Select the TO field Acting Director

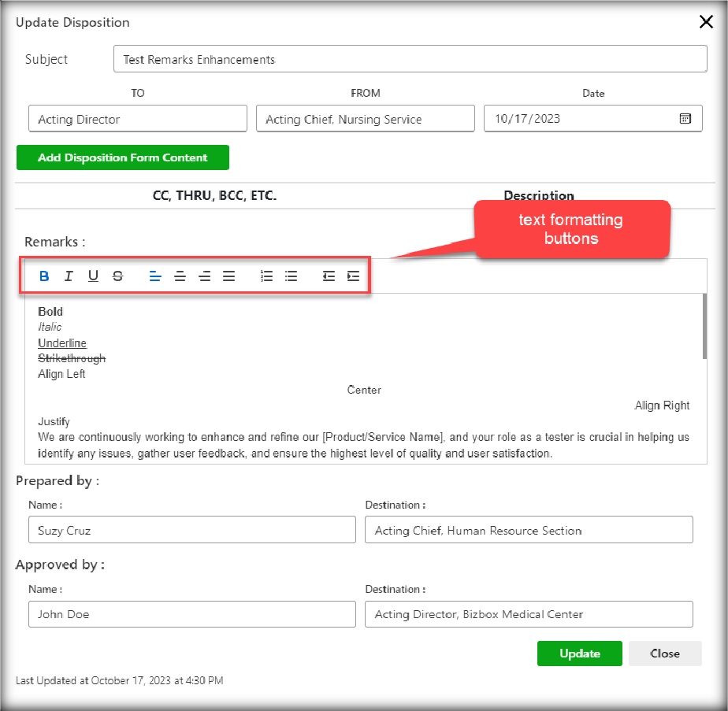[138, 119]
